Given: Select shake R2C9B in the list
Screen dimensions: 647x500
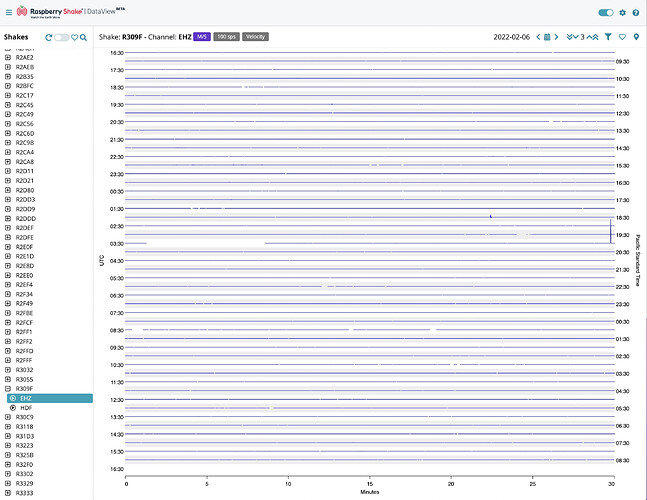Looking at the screenshot, I should click(x=25, y=143).
